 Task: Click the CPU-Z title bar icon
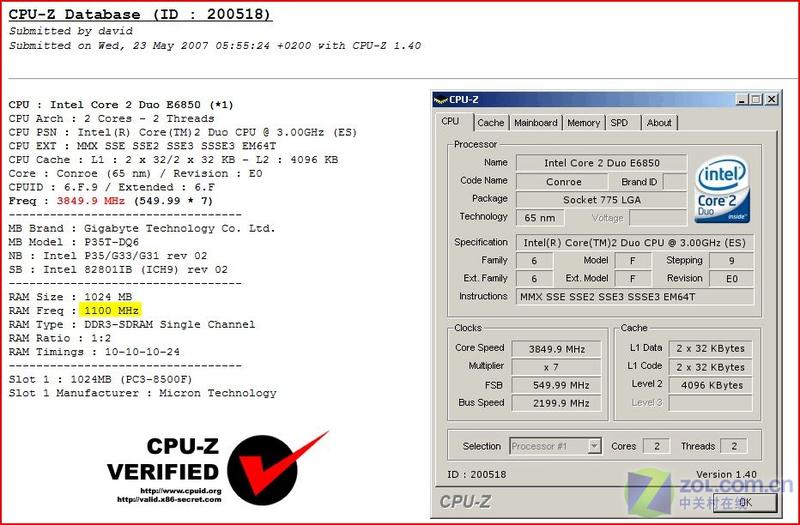pos(440,100)
